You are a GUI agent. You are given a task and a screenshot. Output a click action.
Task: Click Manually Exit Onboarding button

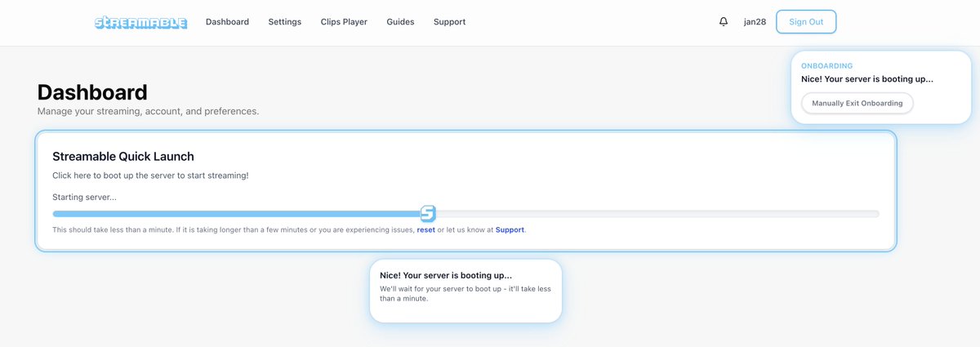coord(857,104)
